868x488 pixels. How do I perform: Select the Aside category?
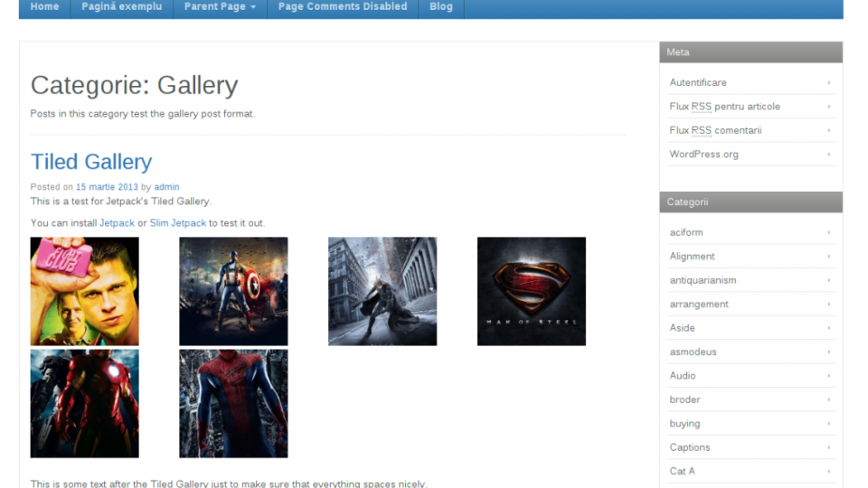[682, 327]
